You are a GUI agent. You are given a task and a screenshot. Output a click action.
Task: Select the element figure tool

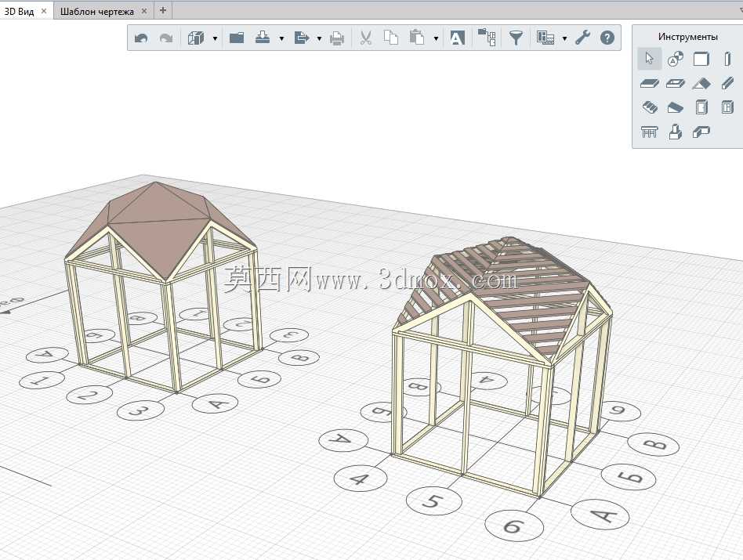click(676, 132)
